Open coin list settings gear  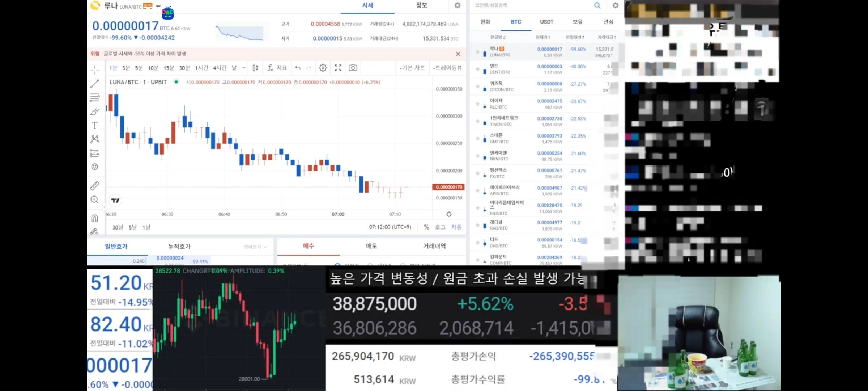pos(615,5)
